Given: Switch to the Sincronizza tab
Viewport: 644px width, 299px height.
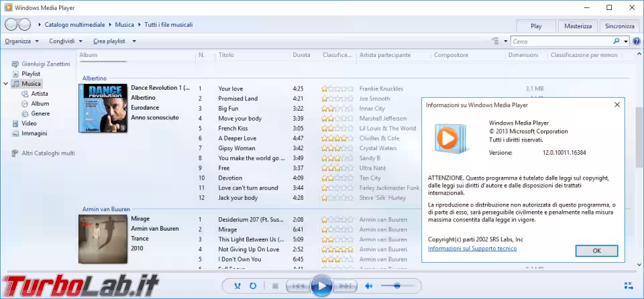Looking at the screenshot, I should [620, 26].
